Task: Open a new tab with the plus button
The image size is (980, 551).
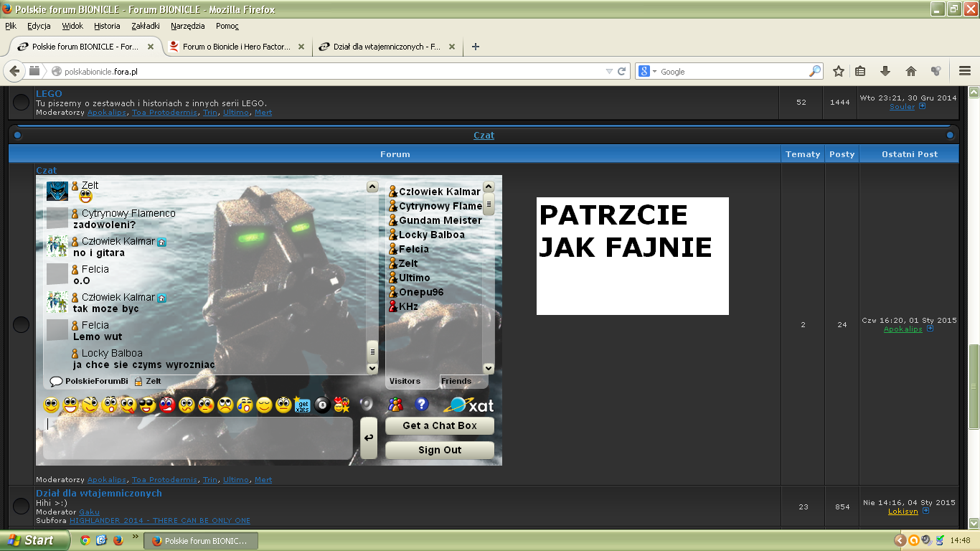Action: coord(475,47)
